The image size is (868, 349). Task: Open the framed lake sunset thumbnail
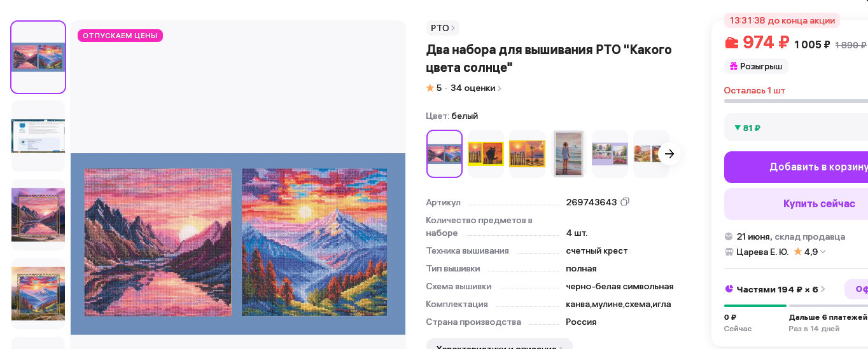coord(38,215)
